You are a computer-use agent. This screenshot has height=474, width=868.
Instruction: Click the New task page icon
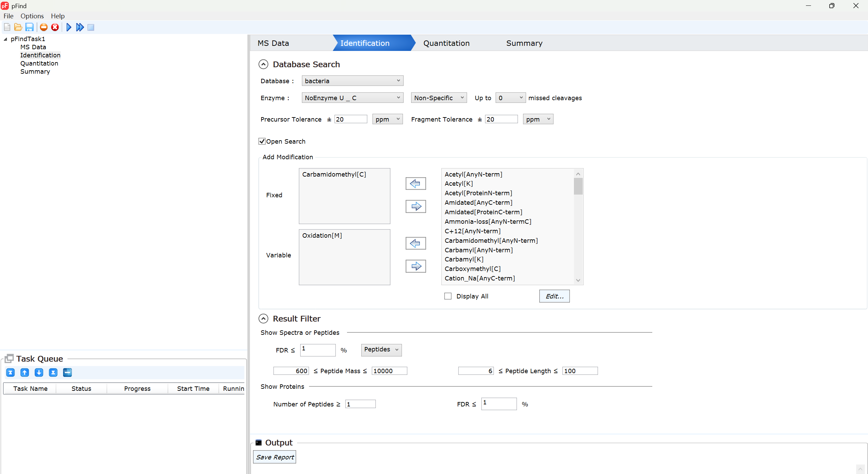click(x=7, y=27)
